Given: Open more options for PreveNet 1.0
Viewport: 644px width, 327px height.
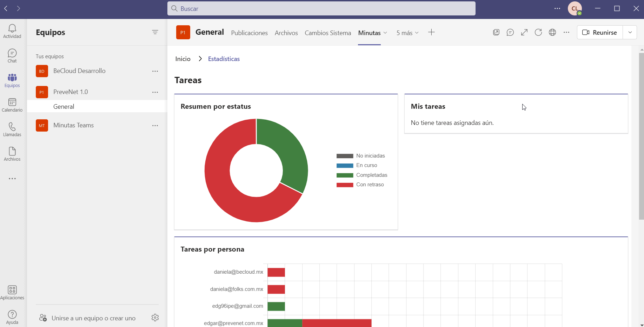Looking at the screenshot, I should point(155,92).
